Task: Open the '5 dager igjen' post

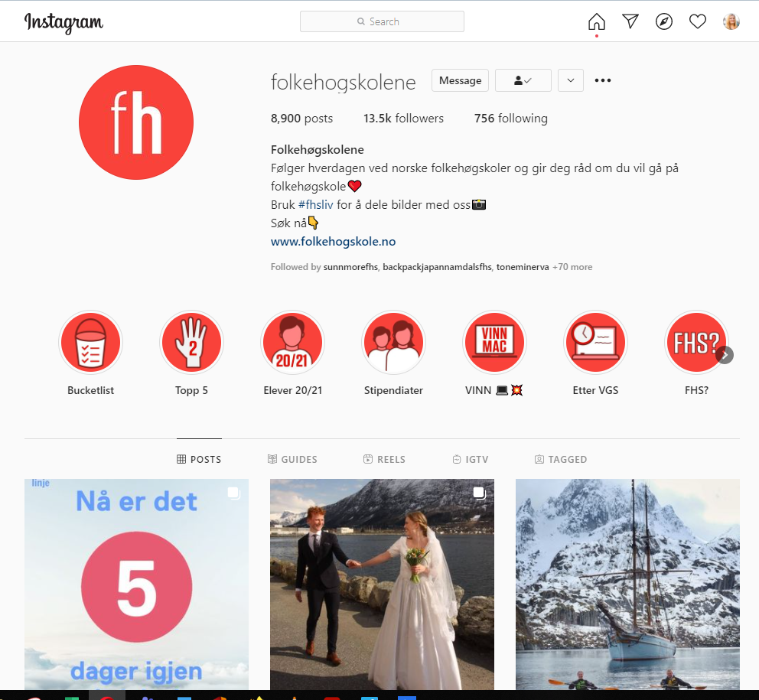Action: 136,584
